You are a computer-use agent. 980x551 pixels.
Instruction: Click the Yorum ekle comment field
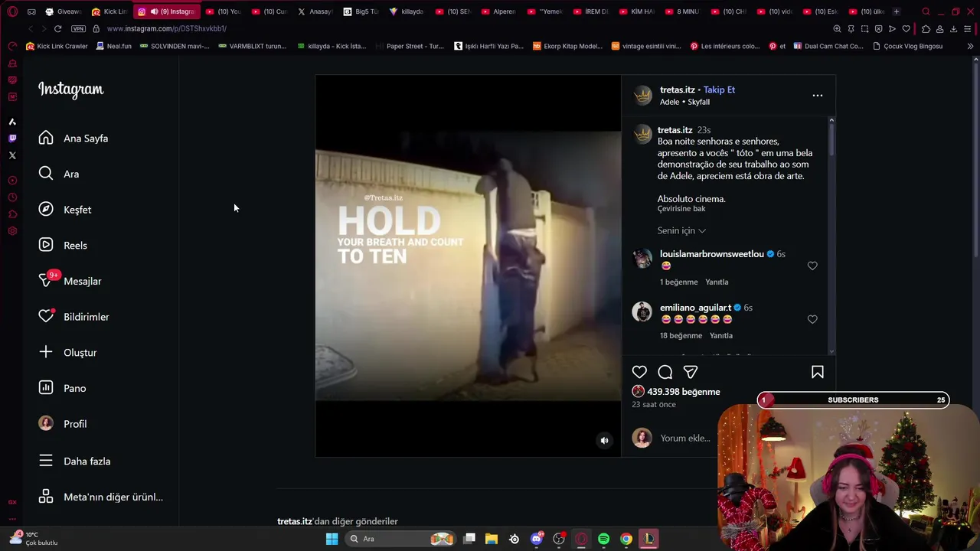(x=685, y=439)
